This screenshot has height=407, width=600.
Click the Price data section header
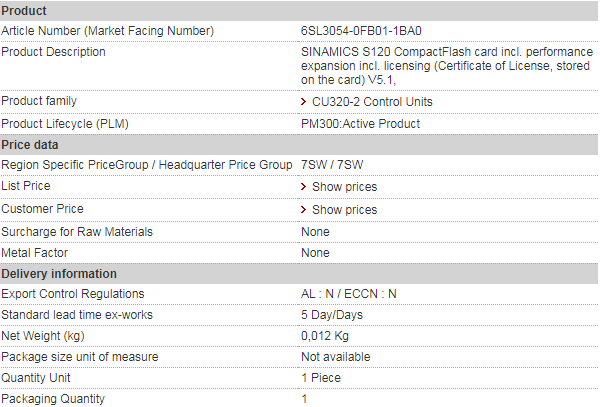coord(299,145)
